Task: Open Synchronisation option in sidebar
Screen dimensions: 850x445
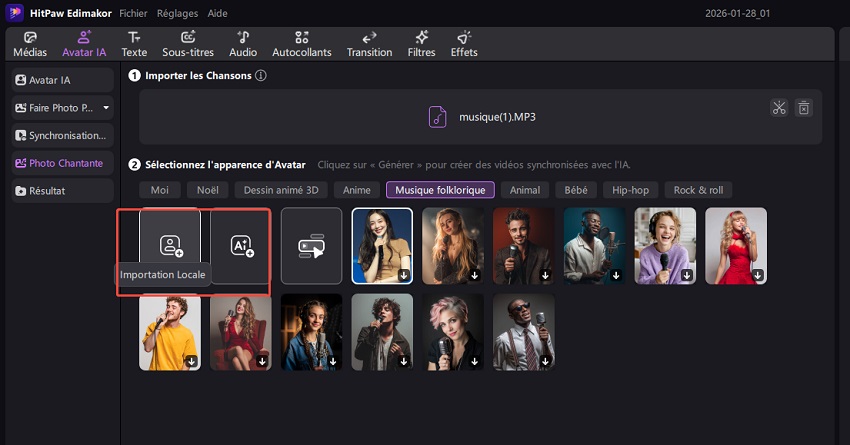Action: coord(64,135)
